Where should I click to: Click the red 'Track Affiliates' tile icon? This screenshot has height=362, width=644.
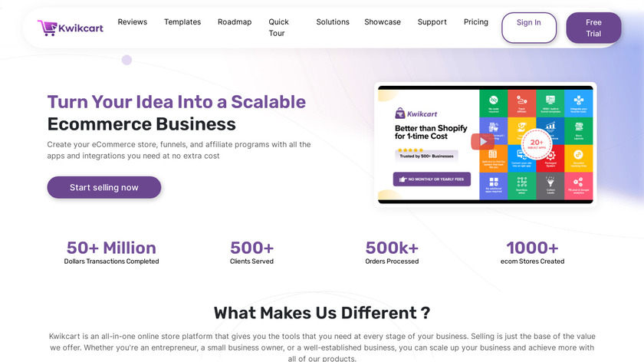click(x=521, y=100)
